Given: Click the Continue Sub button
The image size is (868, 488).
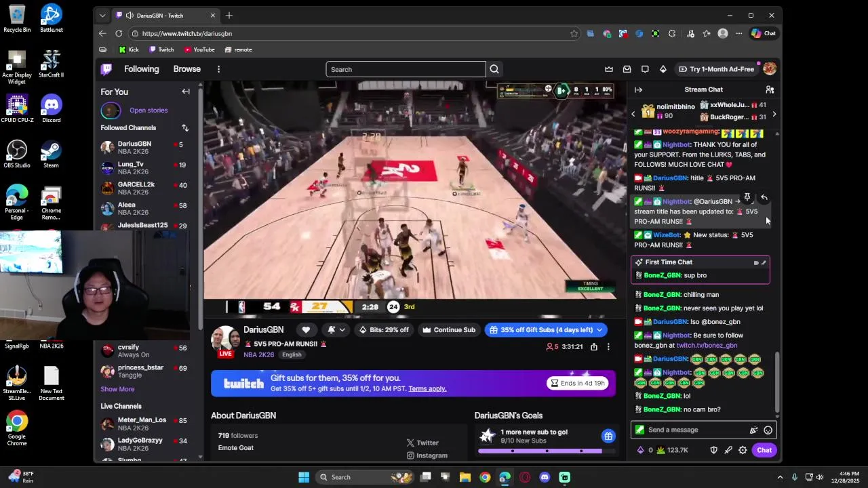Looking at the screenshot, I should 449,330.
